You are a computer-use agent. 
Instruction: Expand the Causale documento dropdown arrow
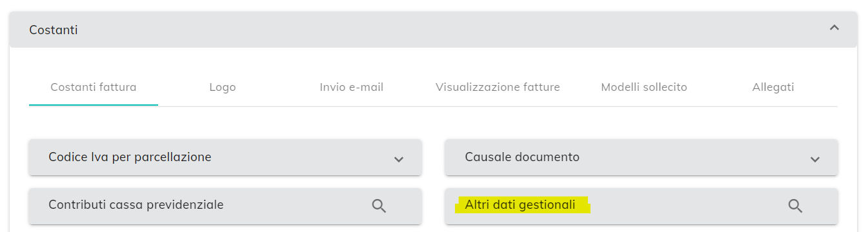click(x=815, y=159)
